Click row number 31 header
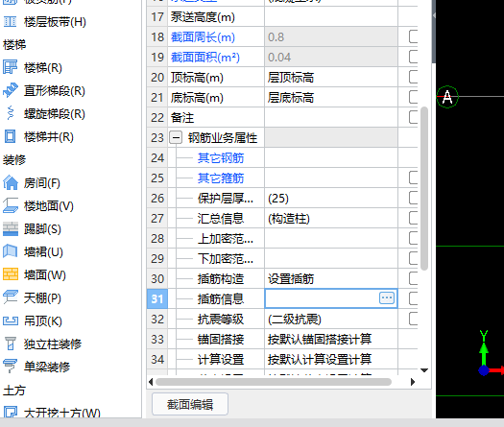504x427 pixels. [x=157, y=298]
